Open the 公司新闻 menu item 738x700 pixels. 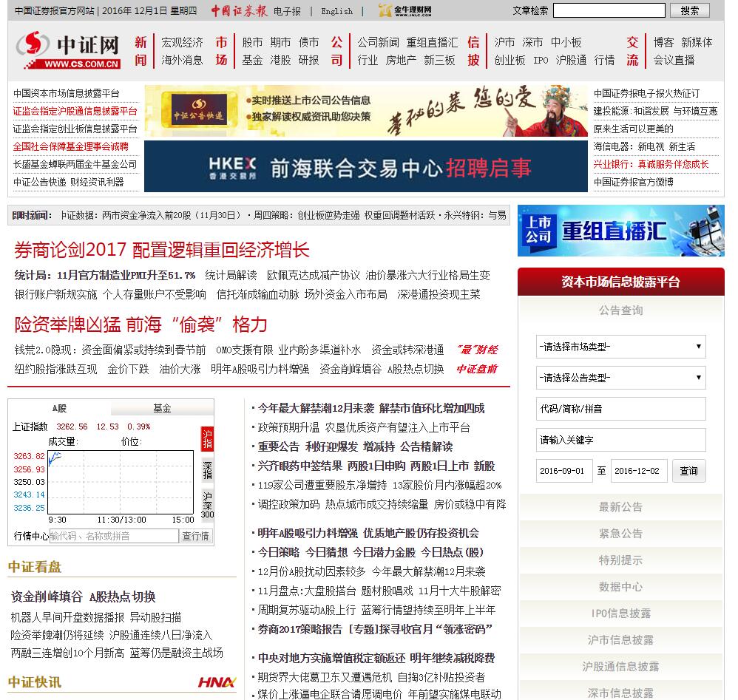click(x=379, y=42)
